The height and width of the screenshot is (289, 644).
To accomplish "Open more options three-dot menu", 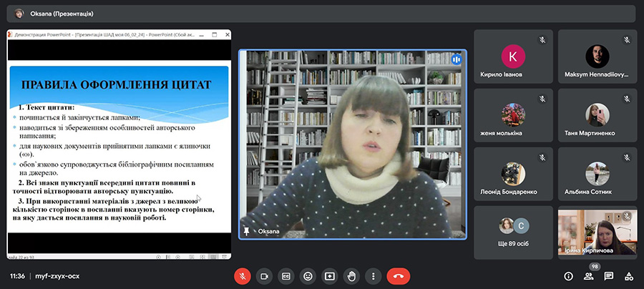I will tap(373, 276).
